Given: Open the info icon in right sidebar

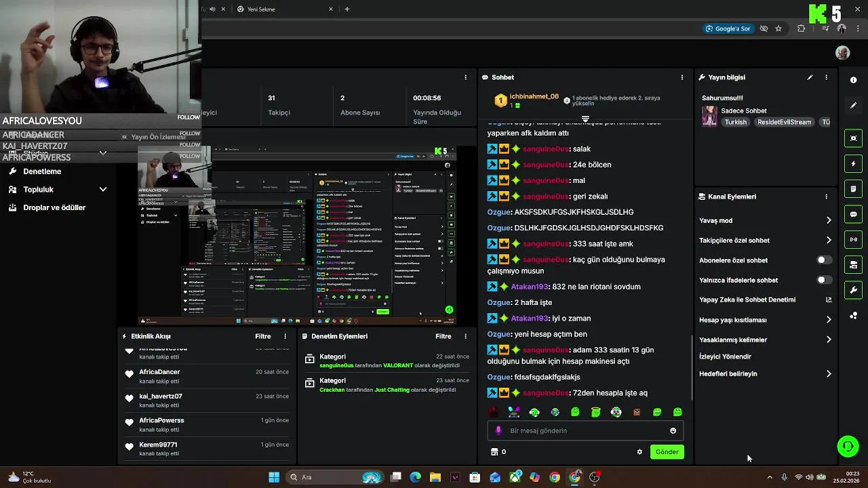Looking at the screenshot, I should tap(853, 80).
